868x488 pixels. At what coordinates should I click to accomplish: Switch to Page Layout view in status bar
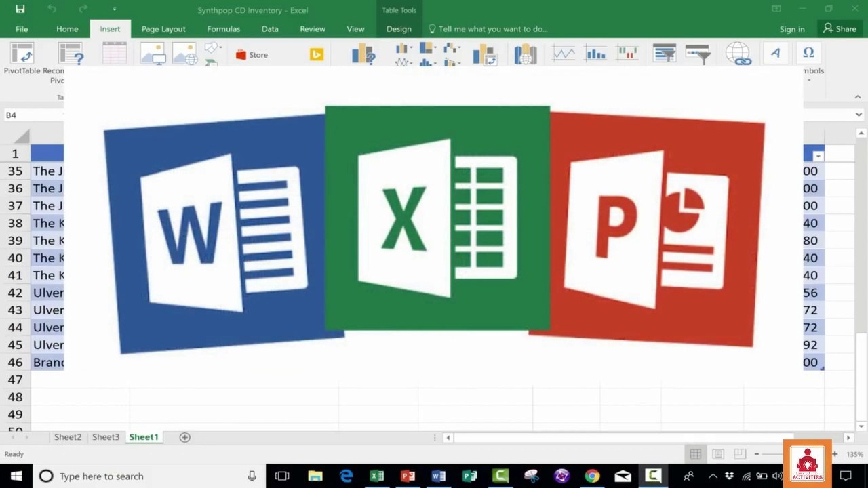tap(718, 454)
